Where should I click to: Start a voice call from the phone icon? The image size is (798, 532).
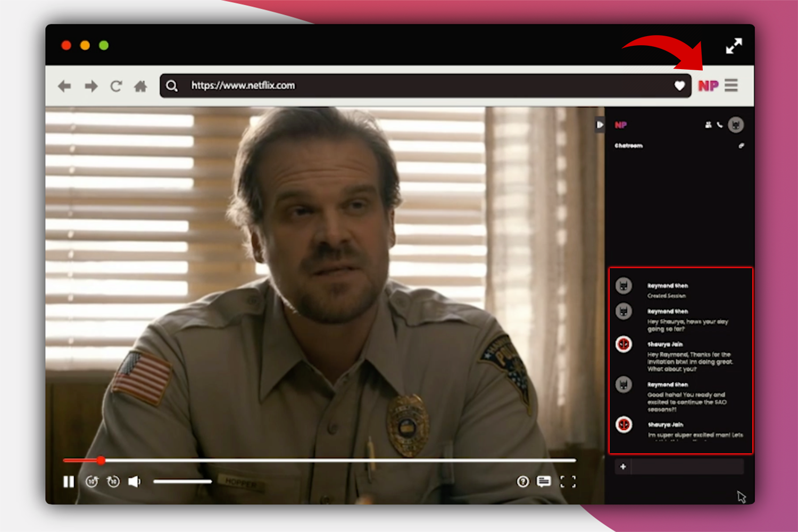(x=721, y=124)
